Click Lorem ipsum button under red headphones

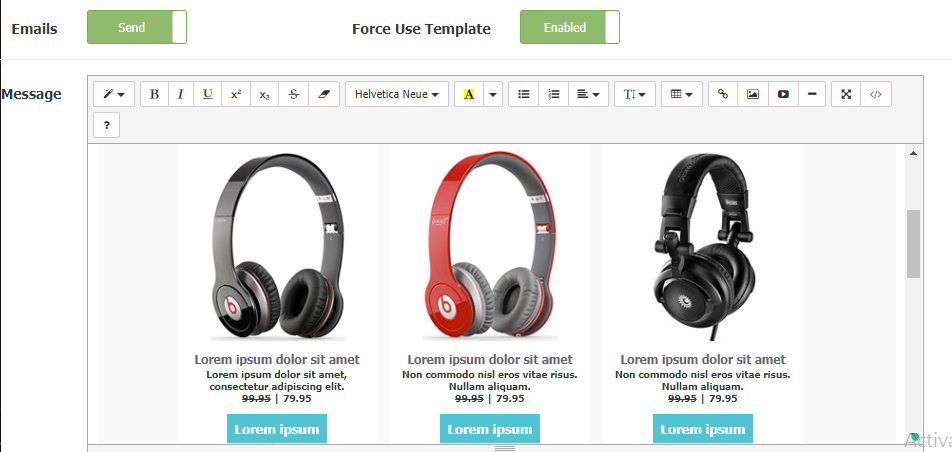point(489,429)
